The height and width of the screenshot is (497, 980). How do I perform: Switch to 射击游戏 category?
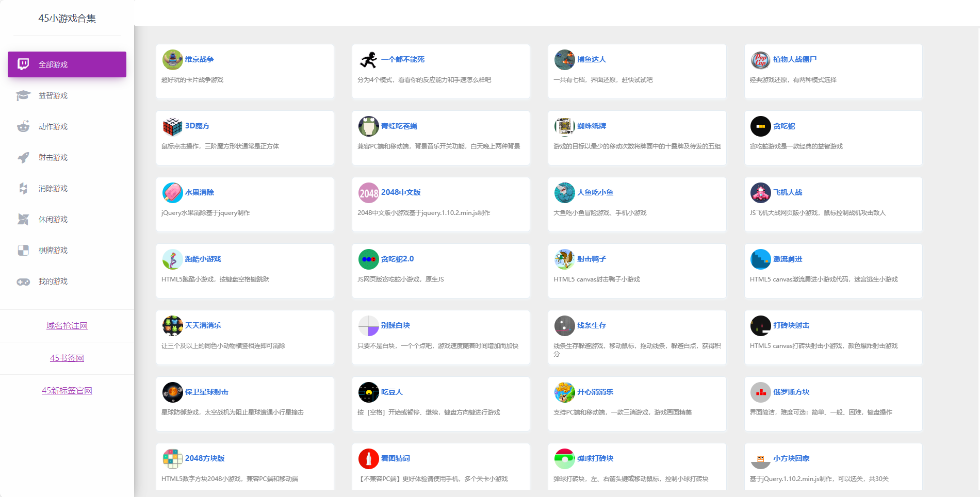click(53, 157)
